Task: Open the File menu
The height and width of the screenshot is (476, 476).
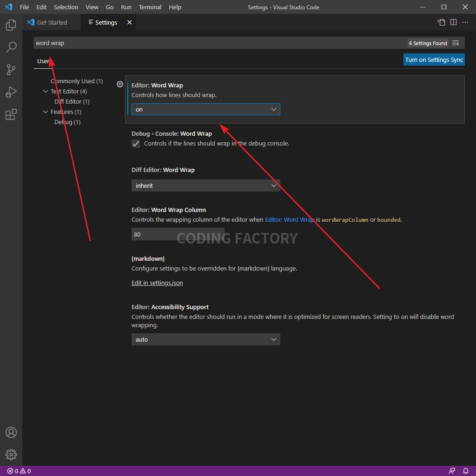Action: [x=24, y=7]
